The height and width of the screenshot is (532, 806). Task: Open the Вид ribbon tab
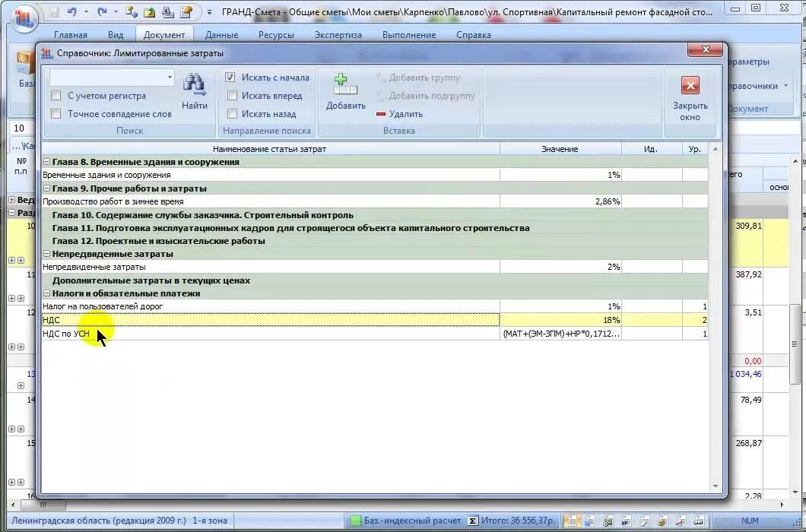click(x=116, y=35)
